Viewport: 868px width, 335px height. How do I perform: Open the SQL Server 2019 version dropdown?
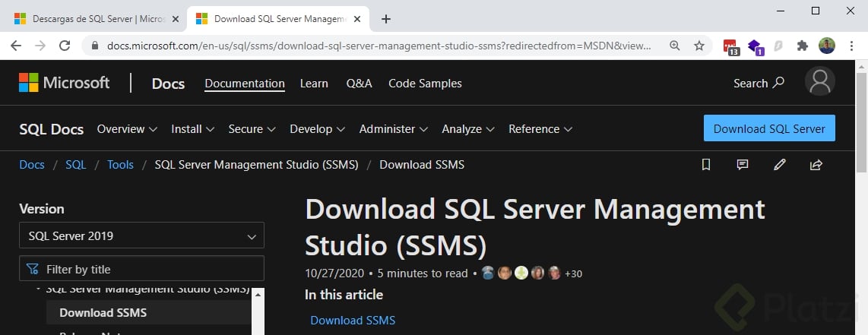pos(141,235)
